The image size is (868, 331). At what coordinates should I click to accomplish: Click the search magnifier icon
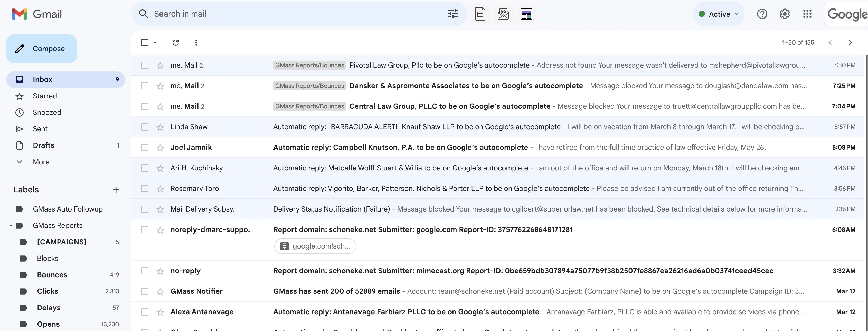[144, 14]
